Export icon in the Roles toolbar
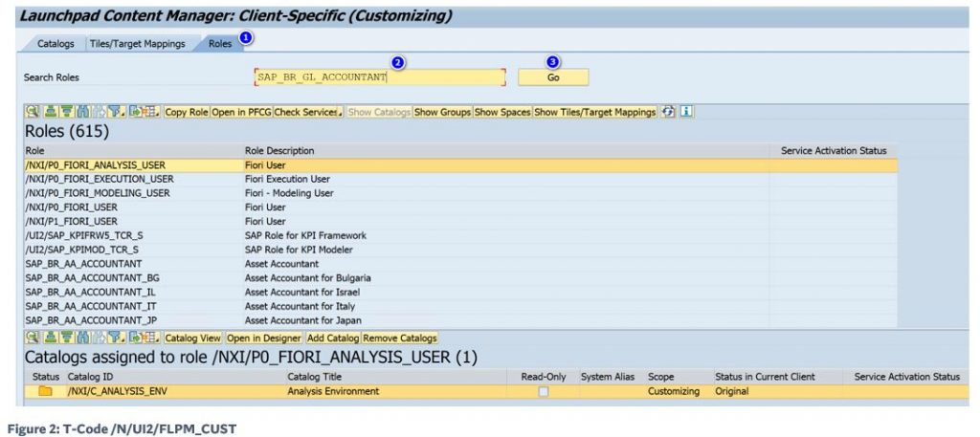The width and height of the screenshot is (980, 437). 136,113
